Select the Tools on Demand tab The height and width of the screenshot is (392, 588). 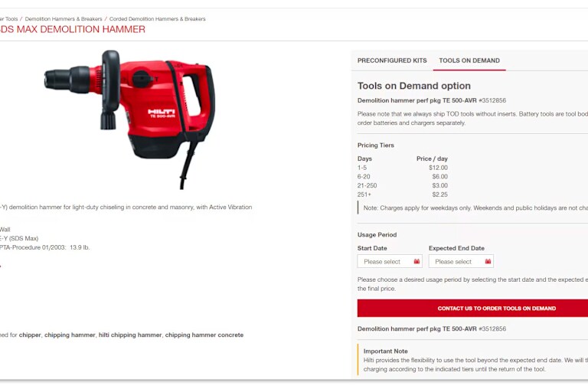coord(469,60)
